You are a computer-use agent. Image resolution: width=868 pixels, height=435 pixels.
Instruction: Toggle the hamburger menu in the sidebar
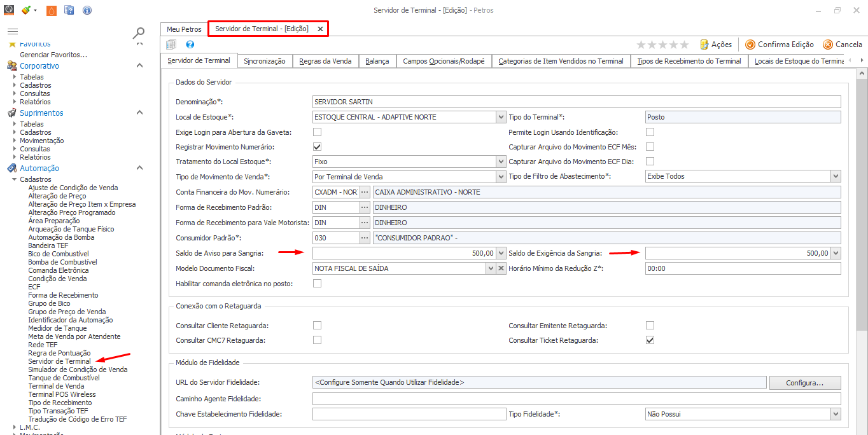coord(12,31)
